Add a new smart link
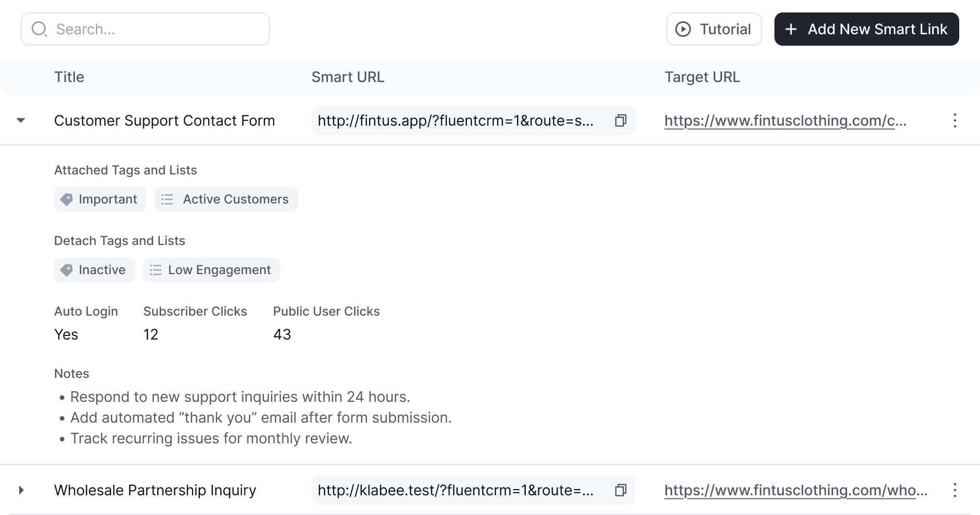This screenshot has width=980, height=515. (x=866, y=29)
